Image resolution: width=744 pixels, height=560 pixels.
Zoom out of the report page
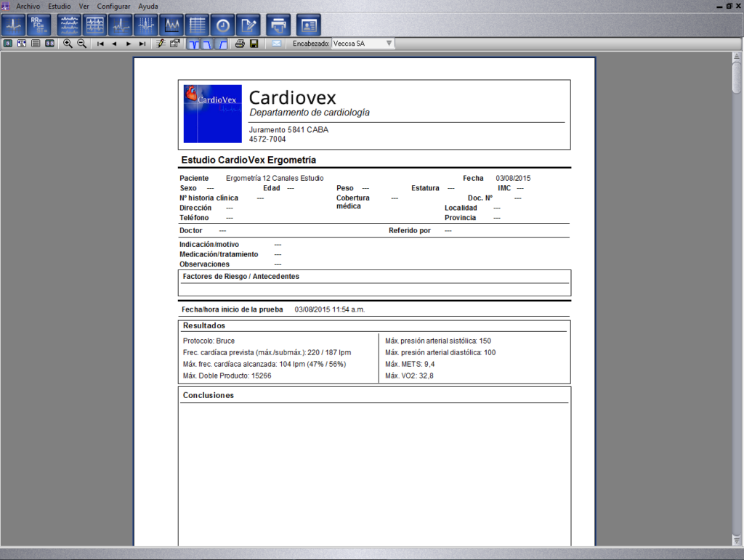click(81, 44)
